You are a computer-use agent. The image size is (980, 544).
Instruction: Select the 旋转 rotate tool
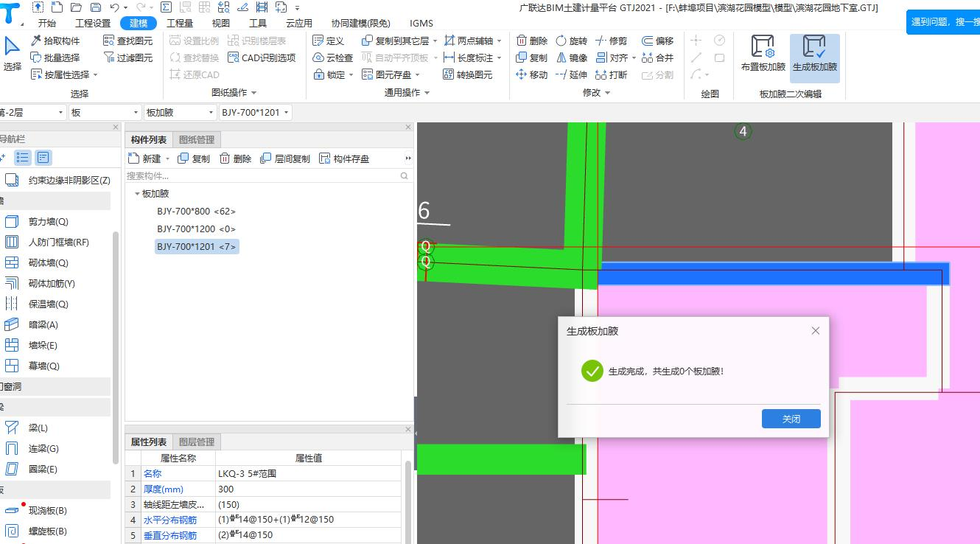point(572,41)
